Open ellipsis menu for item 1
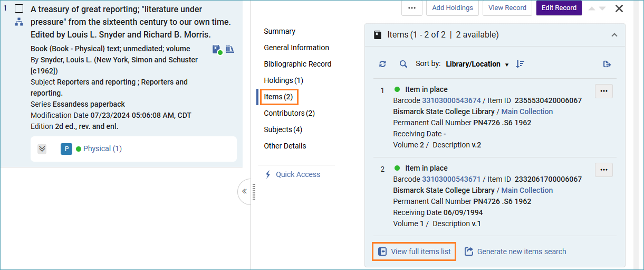Screen dimensions: 644x270 [604, 91]
